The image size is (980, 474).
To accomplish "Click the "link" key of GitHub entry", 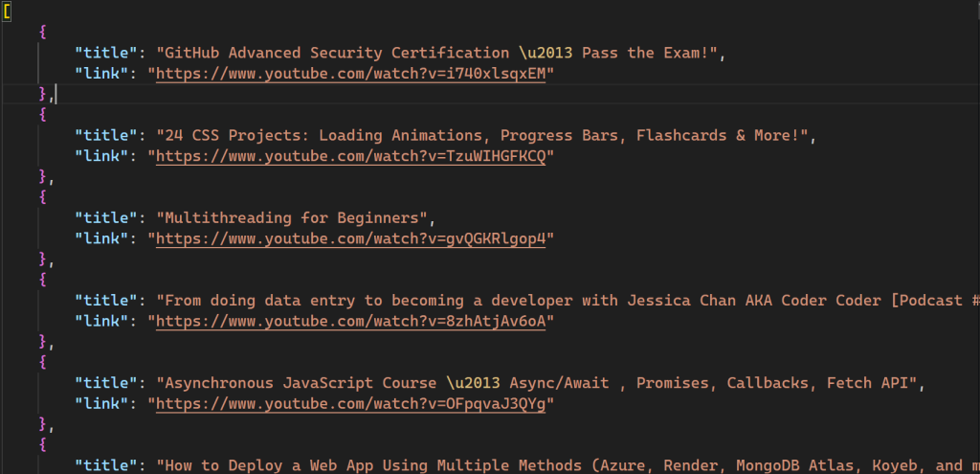I will [x=101, y=75].
